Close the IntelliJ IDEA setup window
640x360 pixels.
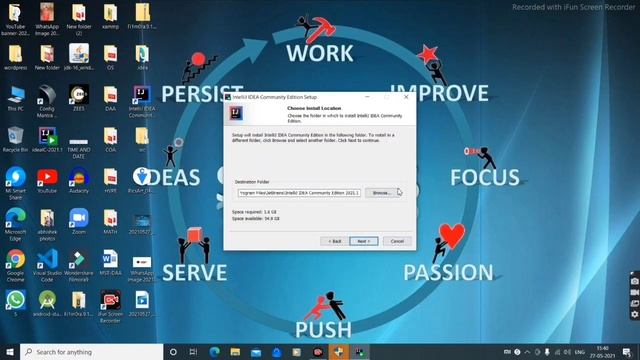tap(406, 97)
